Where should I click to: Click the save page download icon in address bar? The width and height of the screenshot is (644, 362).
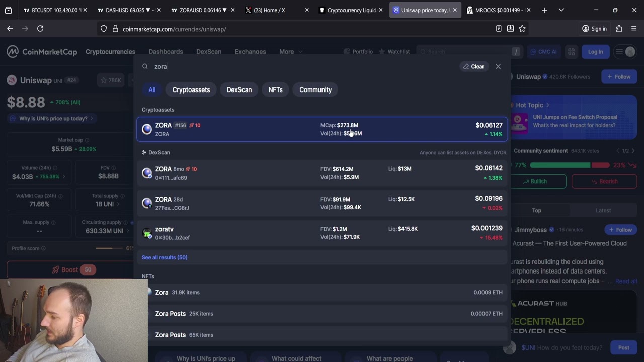(511, 29)
